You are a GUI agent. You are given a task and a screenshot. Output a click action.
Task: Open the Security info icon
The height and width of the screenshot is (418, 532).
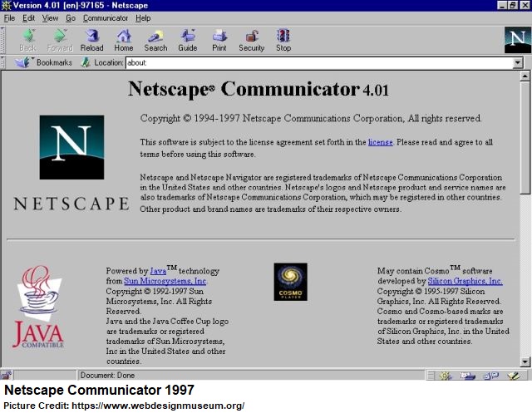coord(251,40)
